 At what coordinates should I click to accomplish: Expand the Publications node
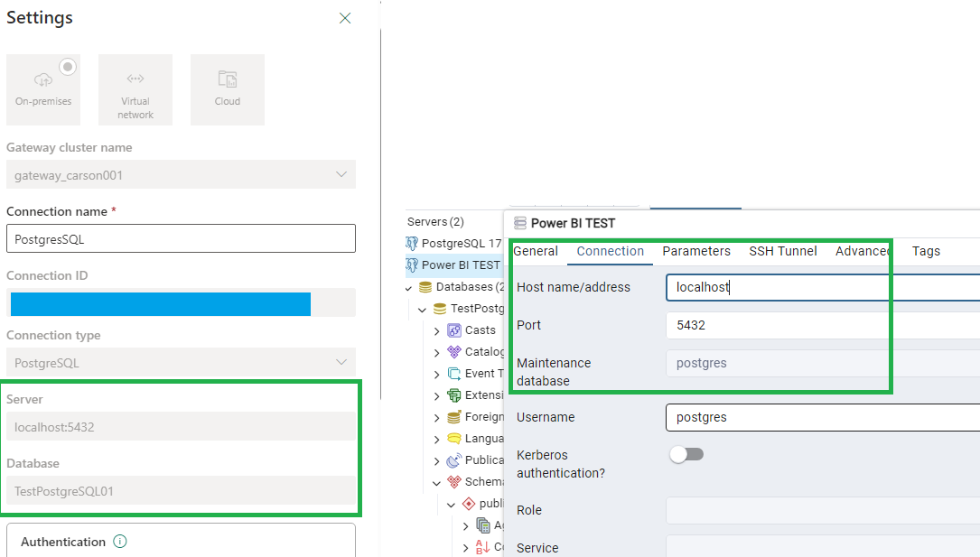click(x=437, y=460)
